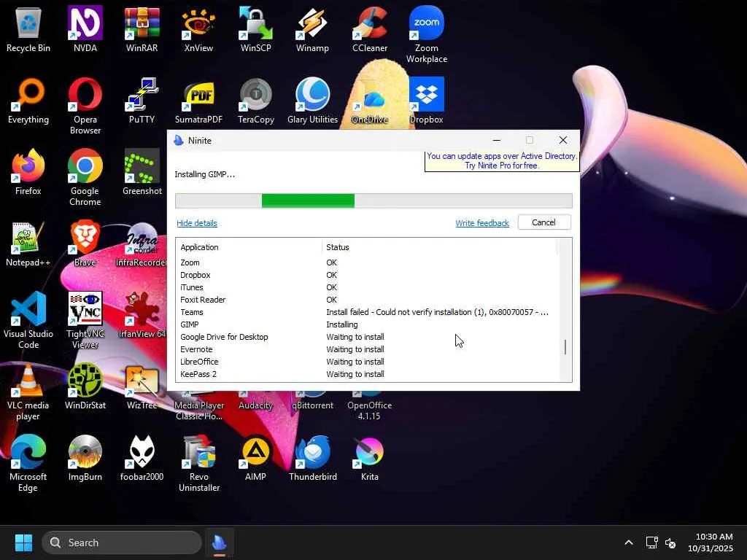Select the AIMP desktop icon
747x560 pixels.
[x=256, y=458]
